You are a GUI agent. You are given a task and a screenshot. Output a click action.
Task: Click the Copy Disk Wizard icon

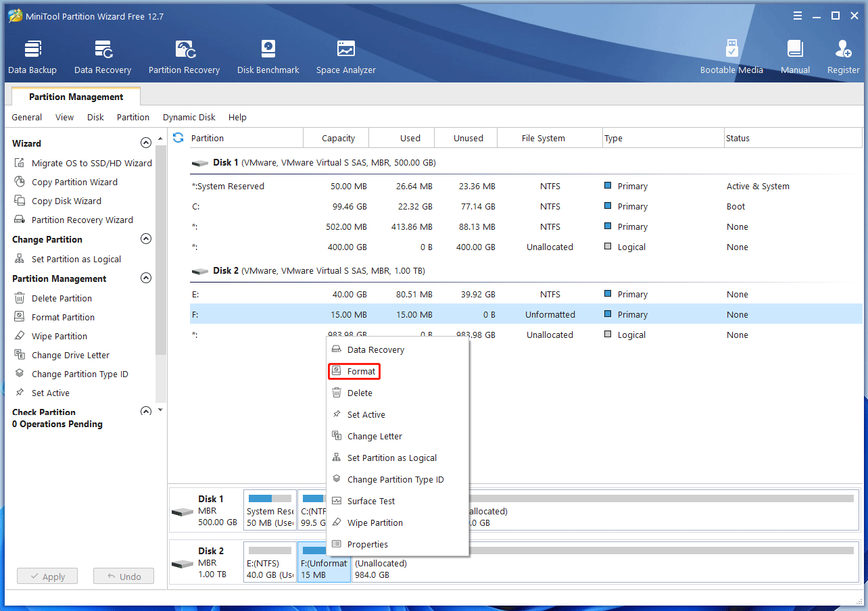[x=19, y=201]
